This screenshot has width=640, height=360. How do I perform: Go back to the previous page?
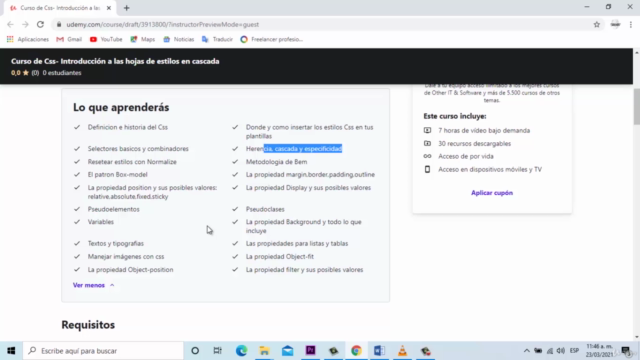pos(11,24)
